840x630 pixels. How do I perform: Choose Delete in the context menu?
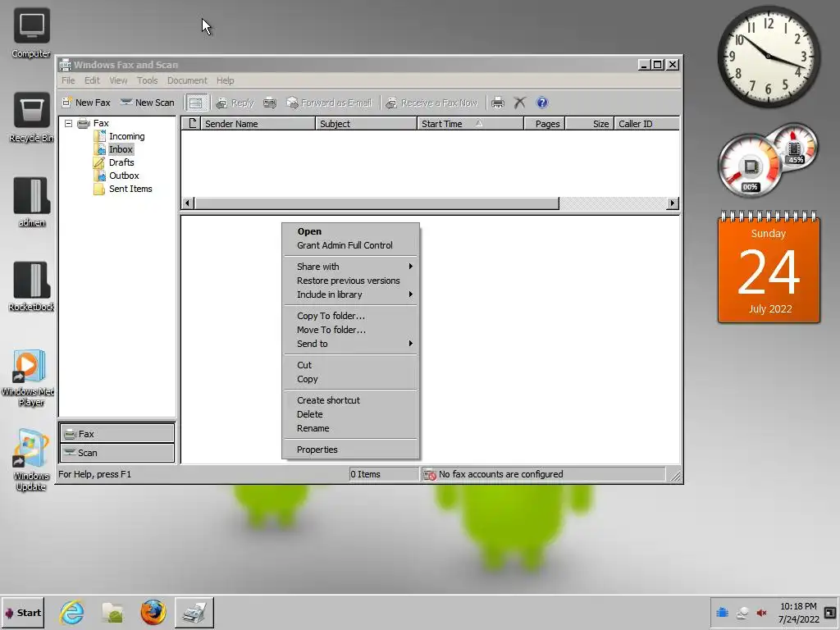coord(350,414)
